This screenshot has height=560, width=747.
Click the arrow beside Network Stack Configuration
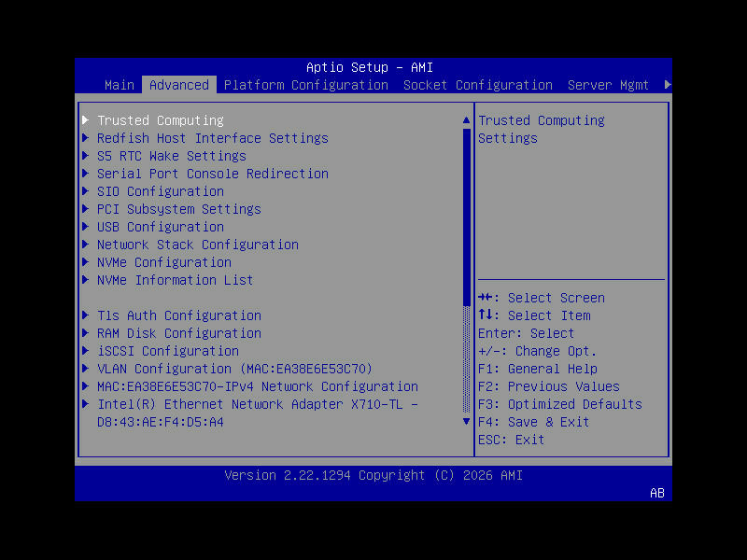tap(86, 245)
